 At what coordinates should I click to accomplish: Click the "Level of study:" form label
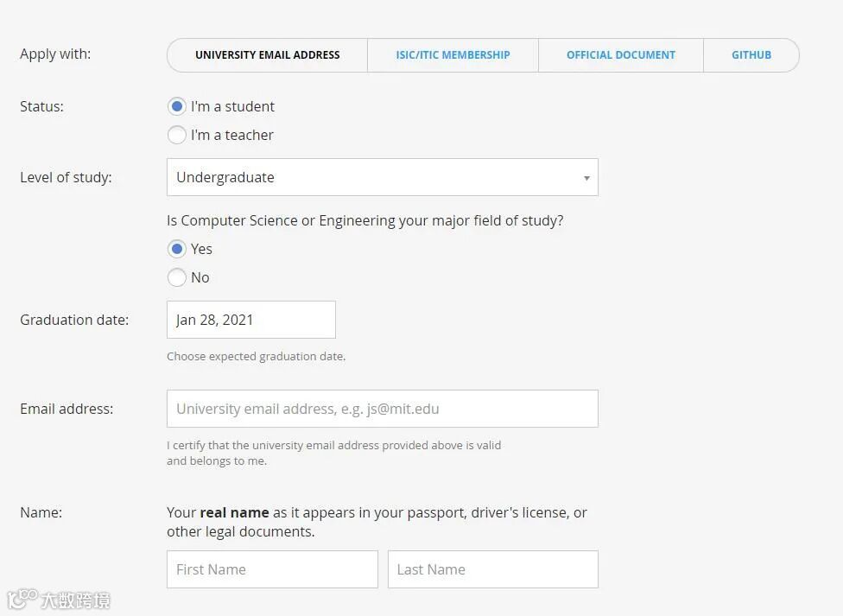click(66, 177)
